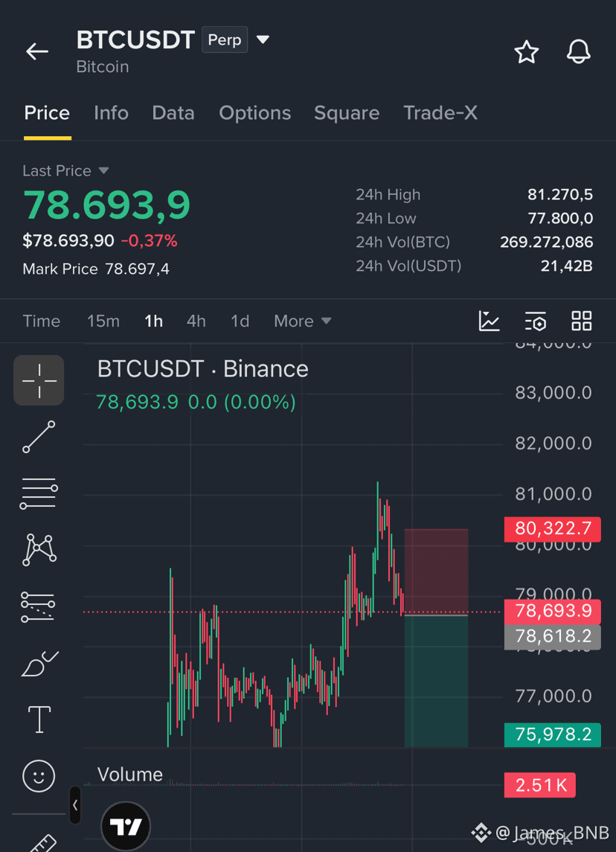Click the 78,618.2 entry price label
This screenshot has width=616, height=852.
coord(553,636)
